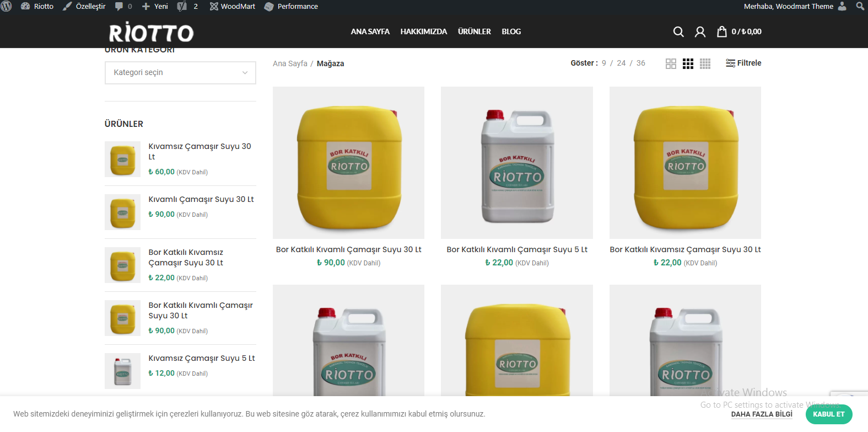
Task: Open sidebar thumbnail of Kıvamlı Çamaşır Suyu 30 Lt
Action: pos(122,212)
